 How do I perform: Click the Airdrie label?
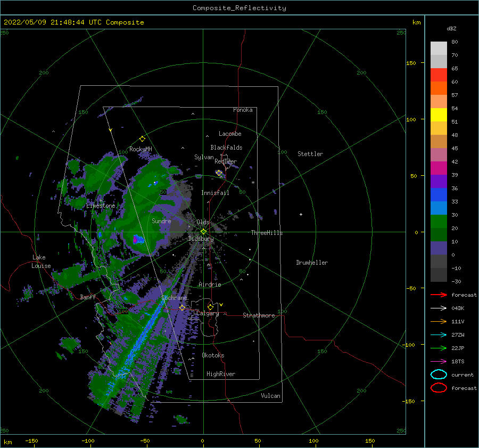pyautogui.click(x=210, y=284)
